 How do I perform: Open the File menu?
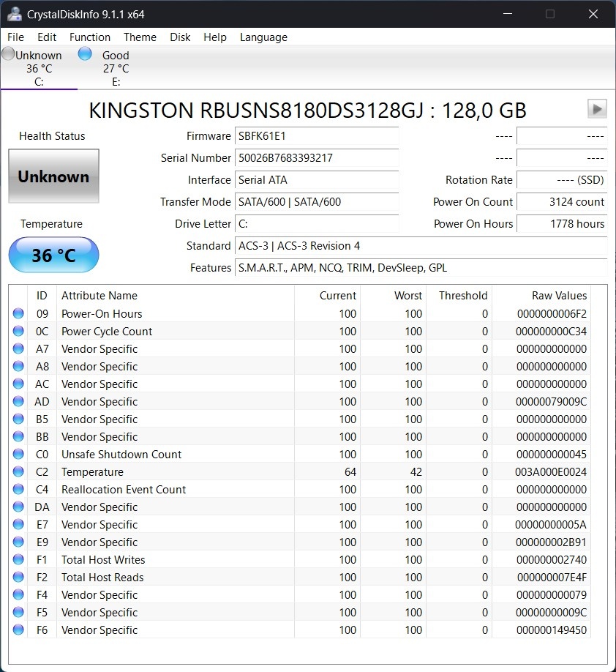point(15,37)
